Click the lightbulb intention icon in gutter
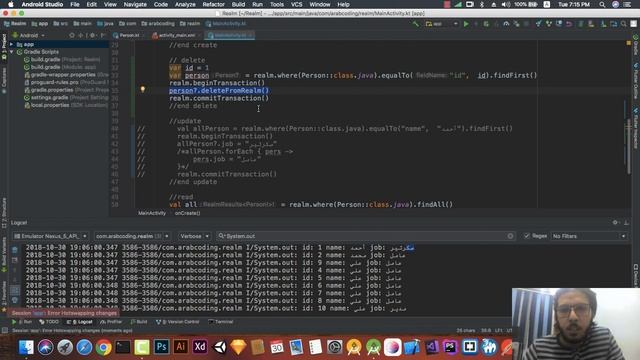Screen dimensions: 640x360 pos(142,89)
